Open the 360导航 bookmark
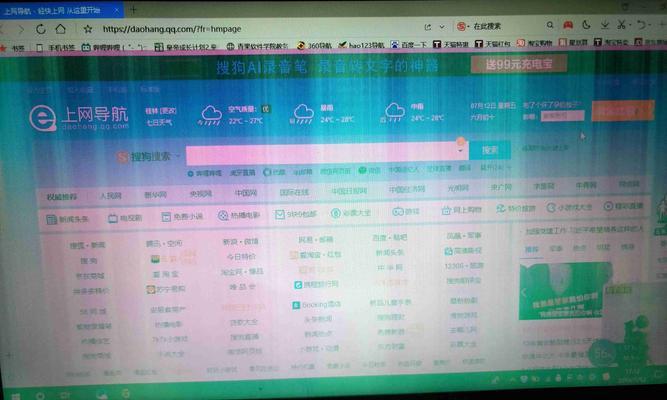Screen dimensions: 667x400 314,45
